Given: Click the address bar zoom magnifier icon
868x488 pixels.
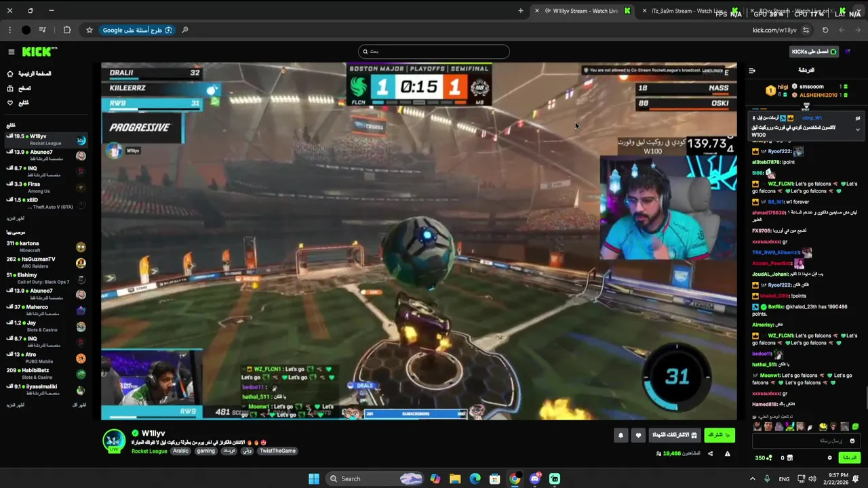Looking at the screenshot, I should point(184,30).
